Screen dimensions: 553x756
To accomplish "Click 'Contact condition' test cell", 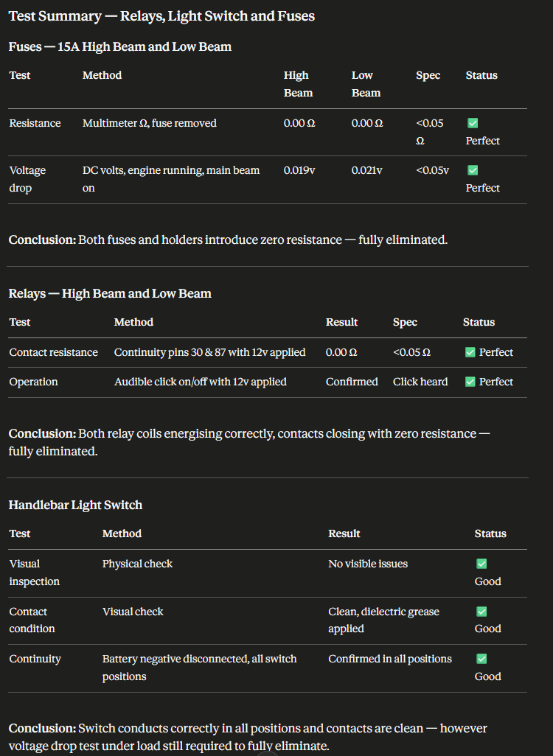I will coord(32,620).
